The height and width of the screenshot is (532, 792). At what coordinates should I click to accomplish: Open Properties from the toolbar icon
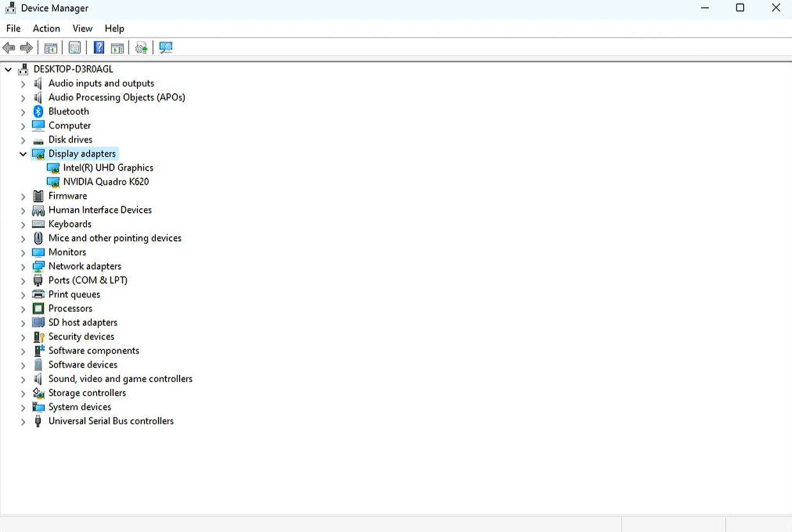click(x=75, y=48)
